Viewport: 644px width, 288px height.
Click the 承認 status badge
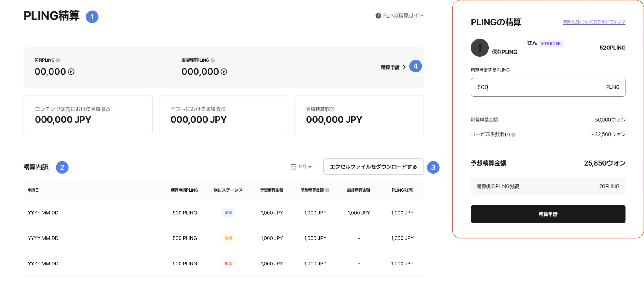(228, 213)
